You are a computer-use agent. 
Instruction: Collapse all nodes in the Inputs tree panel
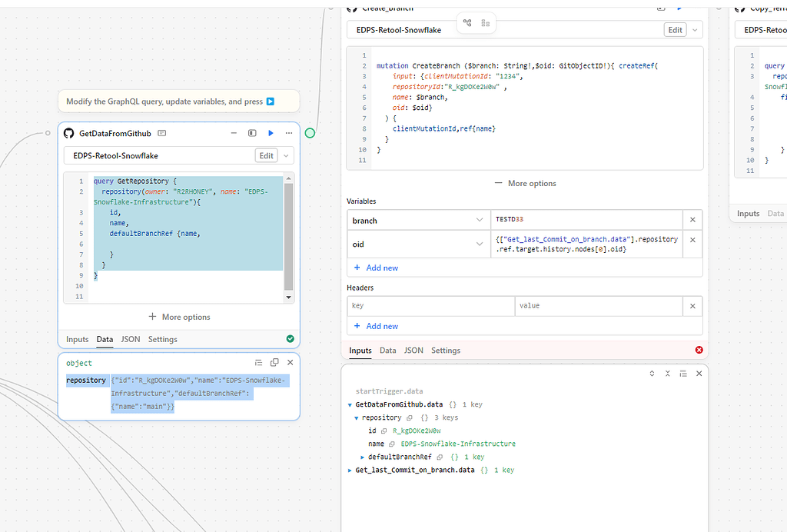(x=668, y=374)
